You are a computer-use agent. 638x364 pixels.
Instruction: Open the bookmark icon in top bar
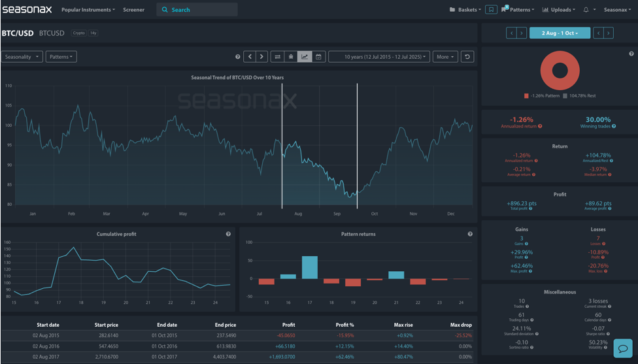tap(491, 9)
